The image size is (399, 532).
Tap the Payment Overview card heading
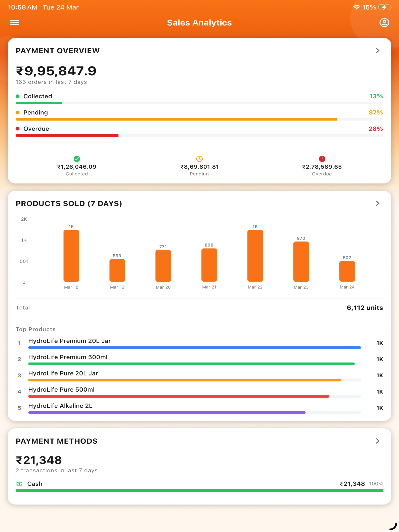(57, 51)
